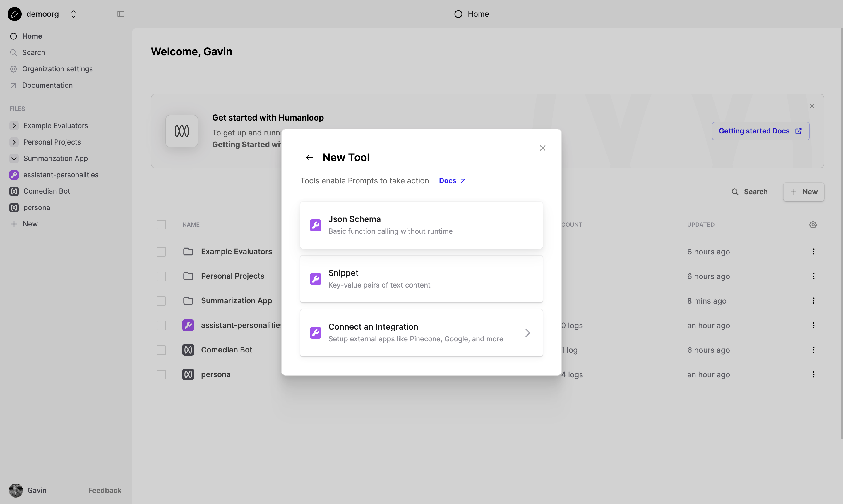Viewport: 843px width, 504px height.
Task: Click the page vertical scrollbar
Action: click(841, 234)
